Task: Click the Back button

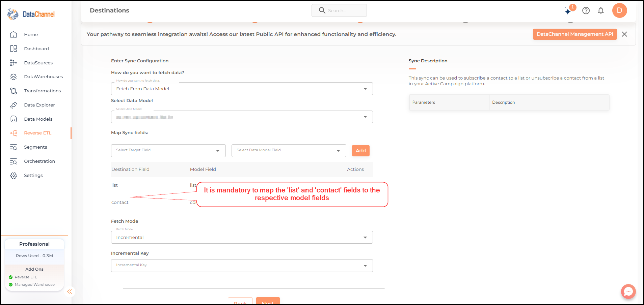Action: click(x=240, y=301)
